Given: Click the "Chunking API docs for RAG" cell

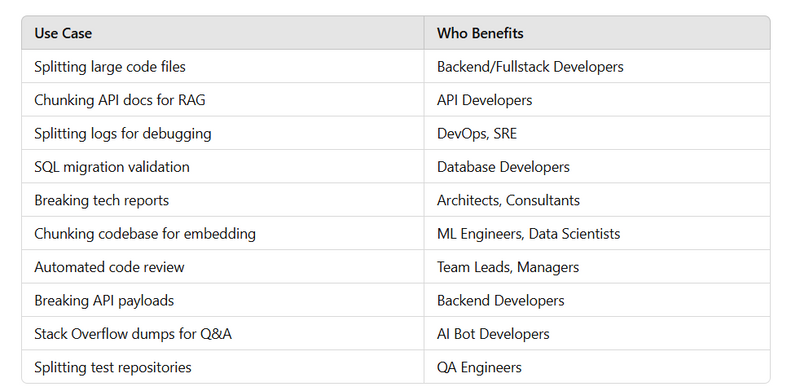Looking at the screenshot, I should [222, 100].
